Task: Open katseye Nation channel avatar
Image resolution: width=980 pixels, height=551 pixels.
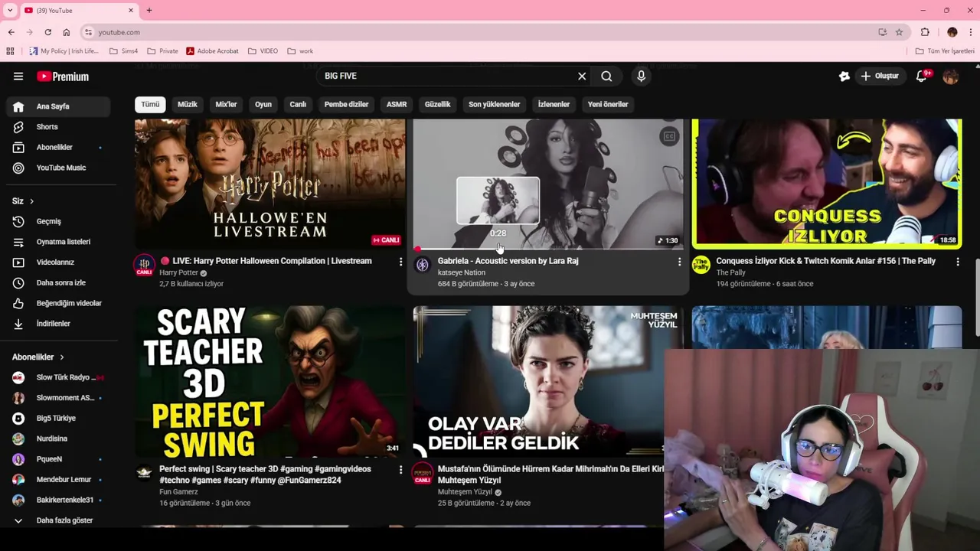Action: pos(423,266)
